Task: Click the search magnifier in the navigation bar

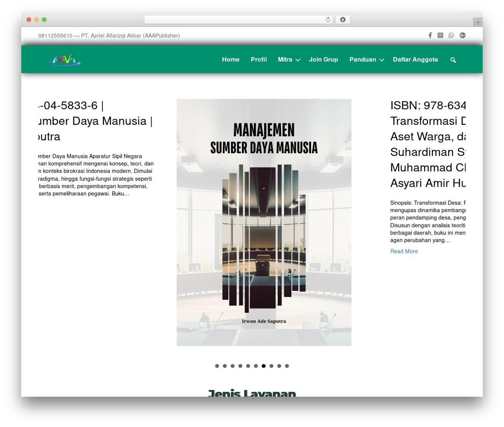Action: pyautogui.click(x=453, y=60)
